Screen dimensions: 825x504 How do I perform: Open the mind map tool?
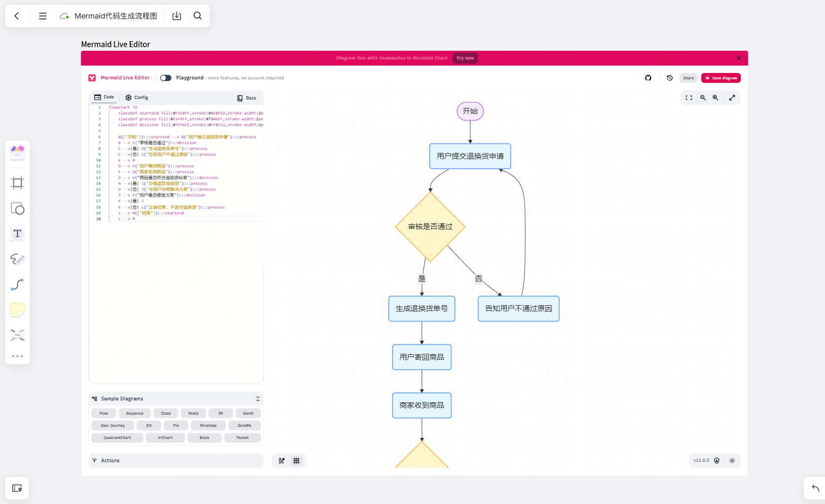[x=17, y=335]
